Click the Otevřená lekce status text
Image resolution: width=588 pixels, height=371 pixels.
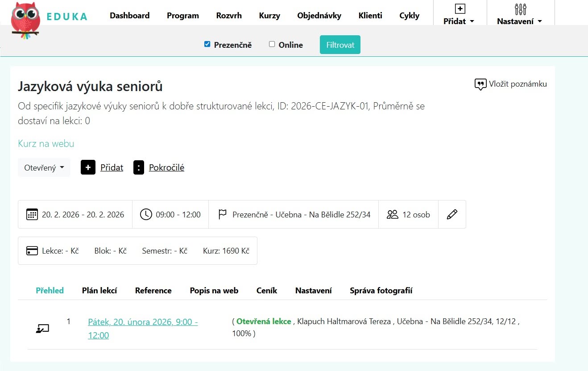(264, 321)
